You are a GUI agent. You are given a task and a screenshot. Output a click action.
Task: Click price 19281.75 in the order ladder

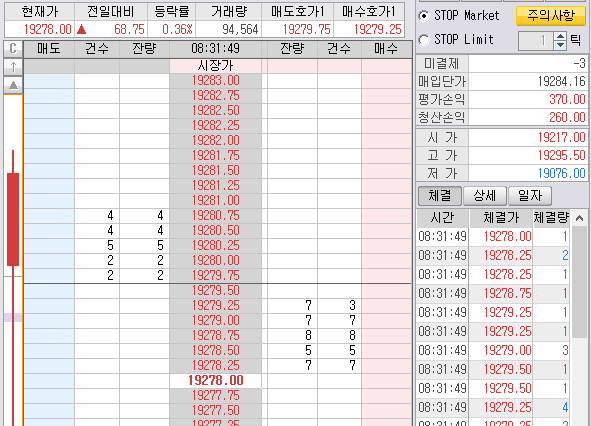[x=215, y=156]
